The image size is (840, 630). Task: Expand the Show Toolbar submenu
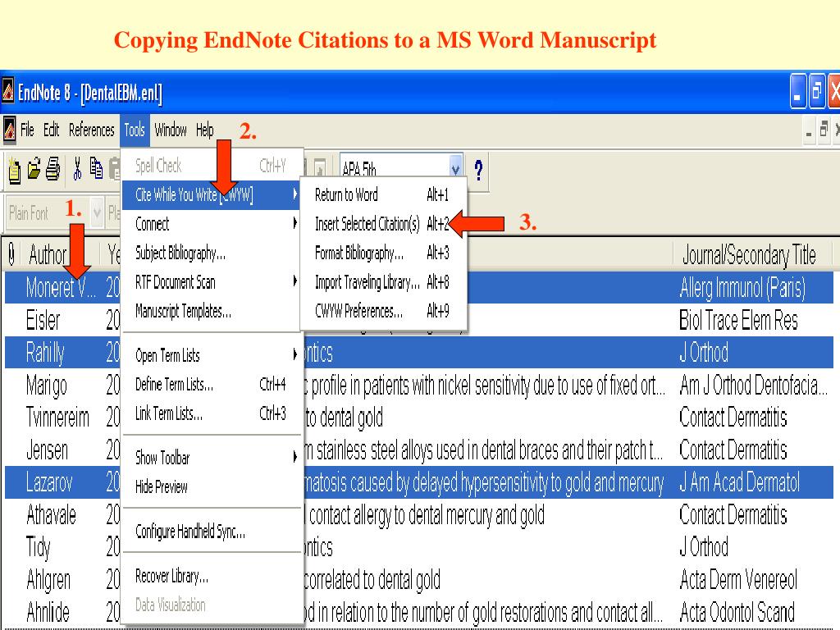[x=211, y=458]
